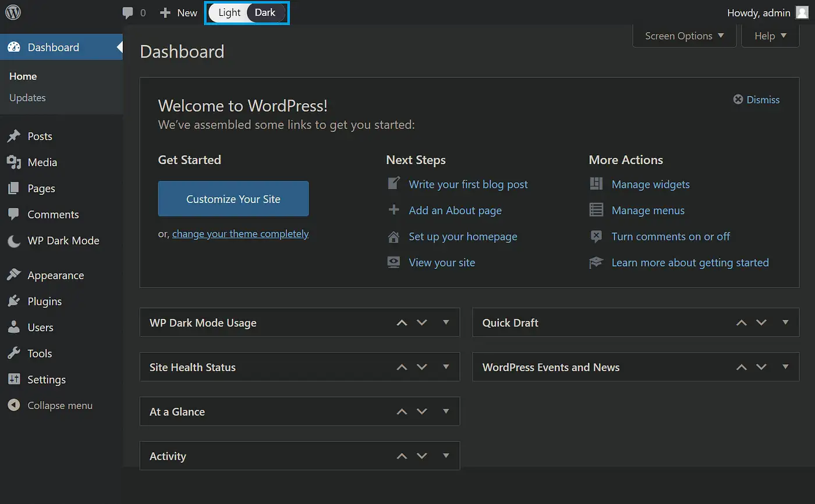Click the WordPress logo icon
The height and width of the screenshot is (504, 815).
click(13, 12)
